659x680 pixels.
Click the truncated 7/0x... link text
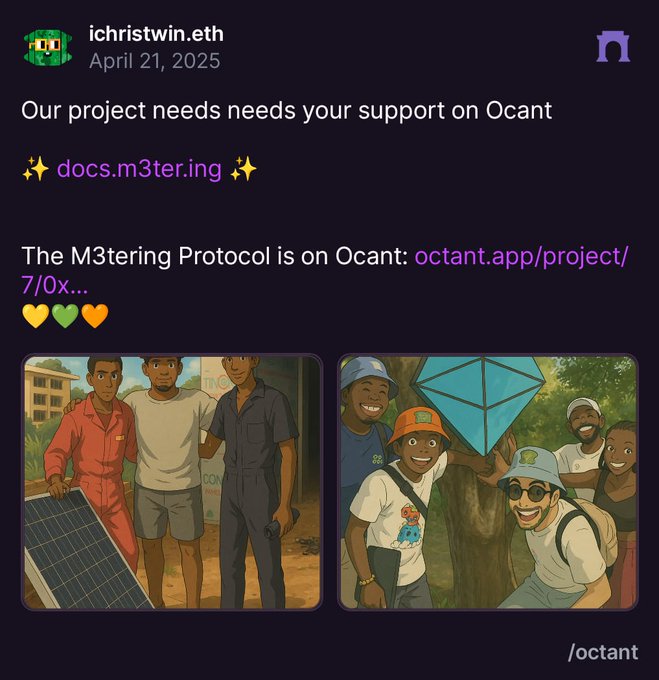tap(55, 285)
